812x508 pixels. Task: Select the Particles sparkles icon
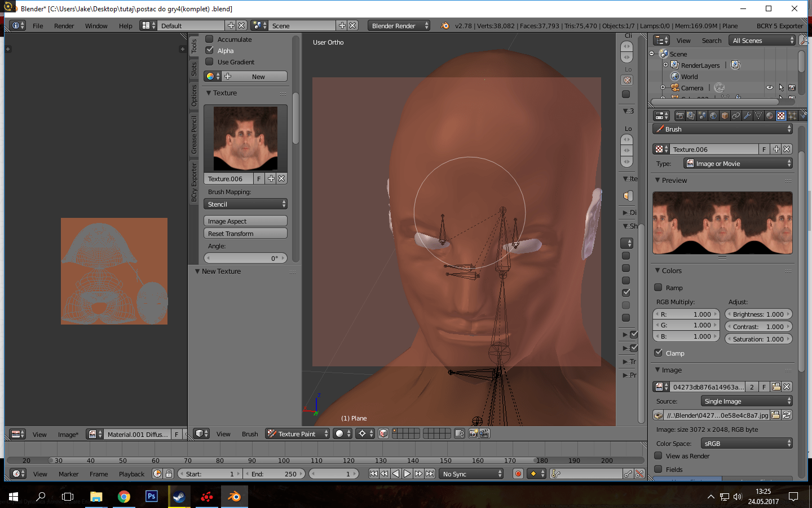[792, 115]
